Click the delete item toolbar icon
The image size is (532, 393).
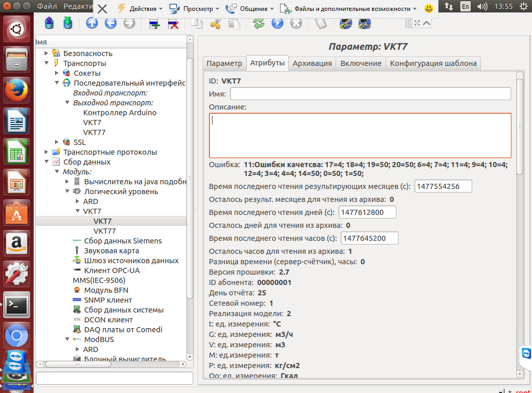(x=173, y=23)
